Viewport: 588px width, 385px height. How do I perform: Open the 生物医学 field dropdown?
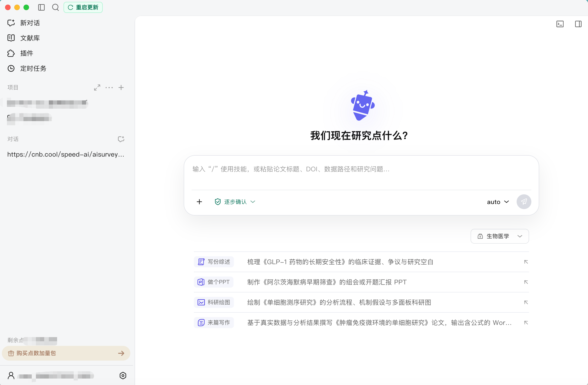(500, 236)
